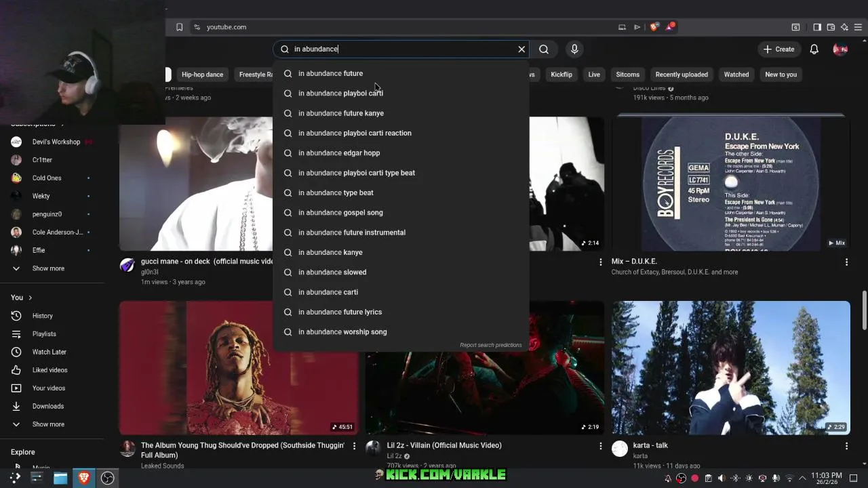Viewport: 868px width, 488px height.
Task: Open Playlists in sidebar
Action: 52,334
